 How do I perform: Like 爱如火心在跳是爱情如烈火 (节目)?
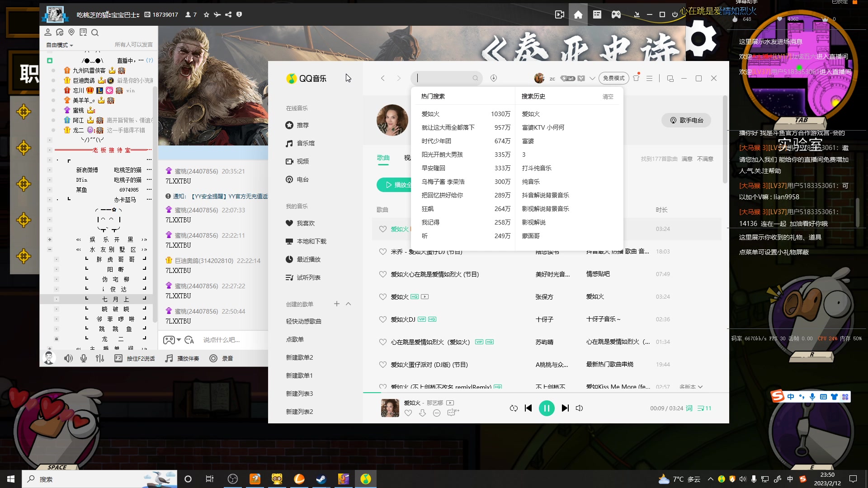[382, 274]
